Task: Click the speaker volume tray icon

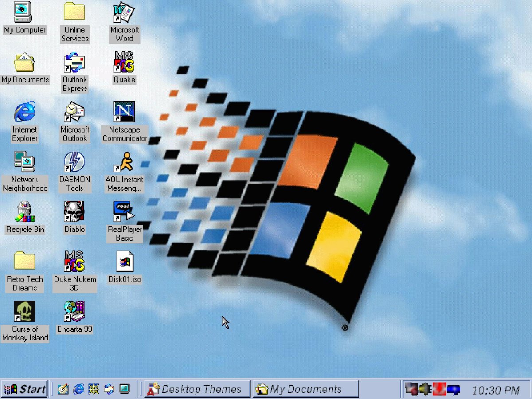Action: 426,390
